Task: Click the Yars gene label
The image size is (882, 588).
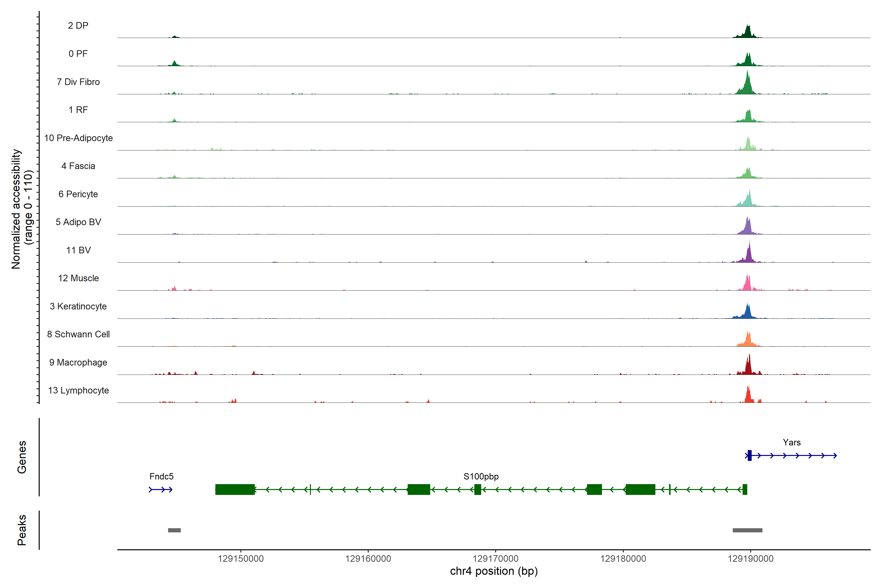Action: [x=791, y=442]
